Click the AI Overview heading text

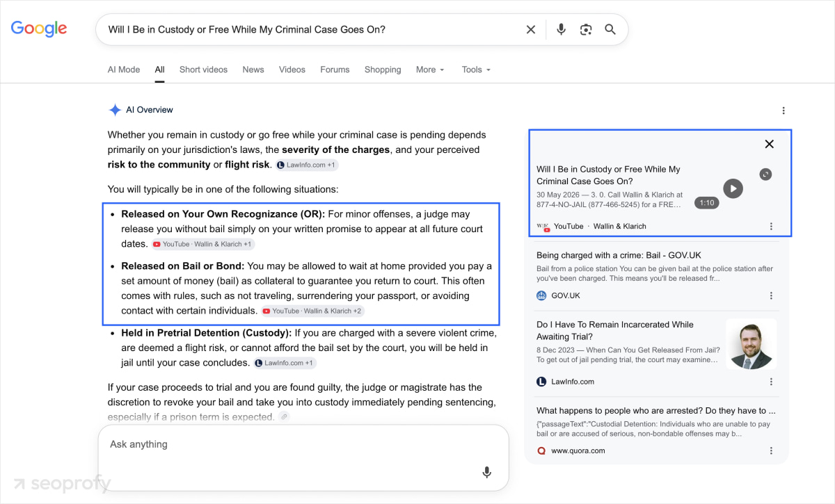point(150,110)
